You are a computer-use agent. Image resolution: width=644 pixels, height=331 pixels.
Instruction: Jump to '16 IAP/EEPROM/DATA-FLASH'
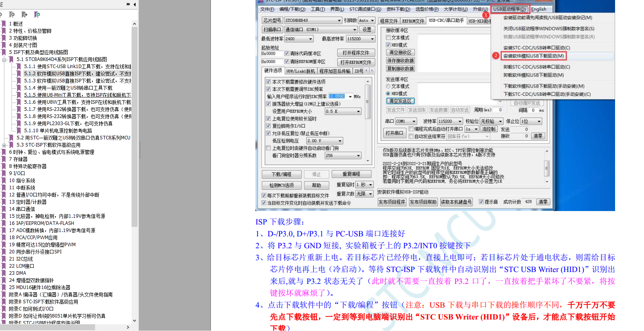42,223
